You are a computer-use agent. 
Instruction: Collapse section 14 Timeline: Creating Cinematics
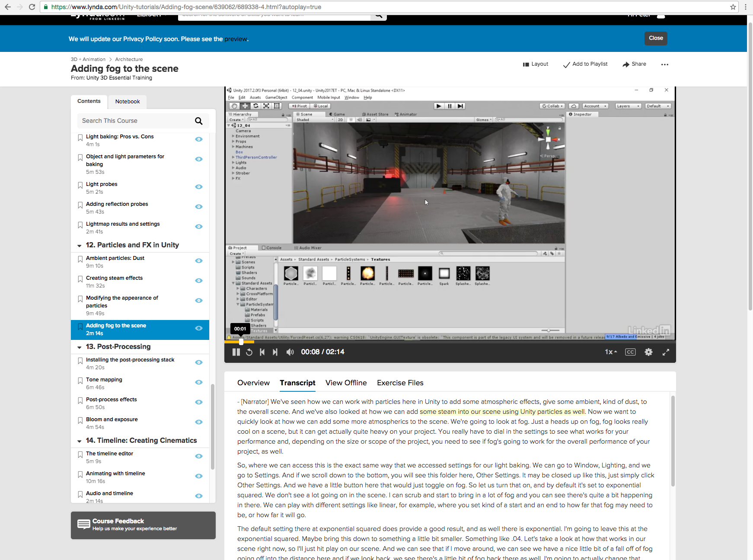coord(80,441)
